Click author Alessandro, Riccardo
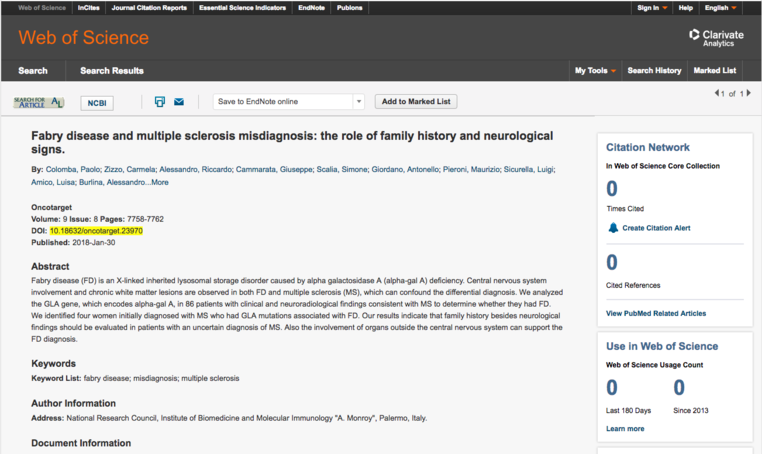The image size is (763, 454). (x=196, y=169)
